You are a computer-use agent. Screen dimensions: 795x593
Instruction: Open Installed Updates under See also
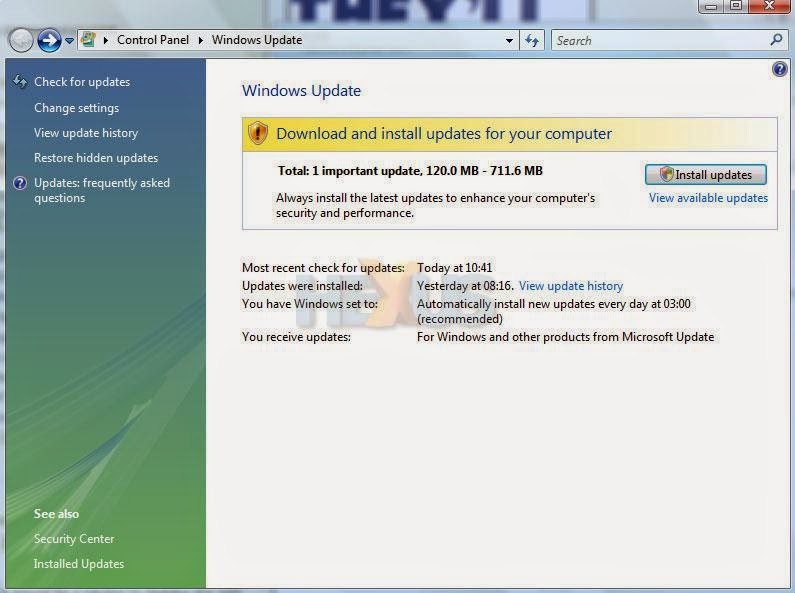(79, 564)
